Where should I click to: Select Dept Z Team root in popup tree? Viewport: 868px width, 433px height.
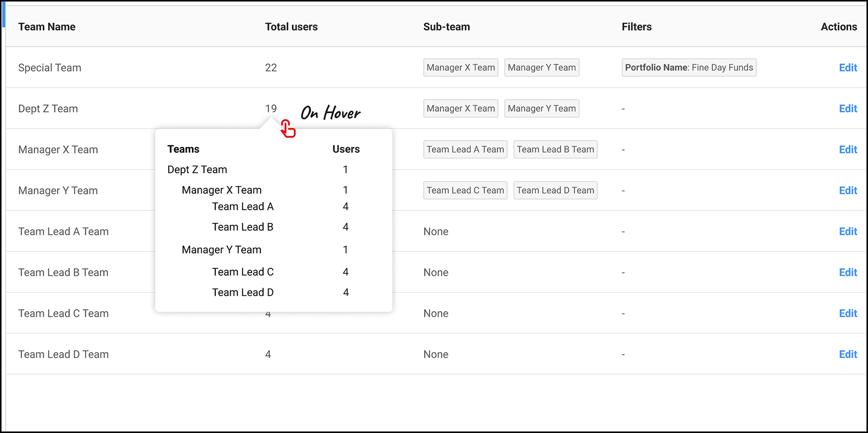point(197,170)
